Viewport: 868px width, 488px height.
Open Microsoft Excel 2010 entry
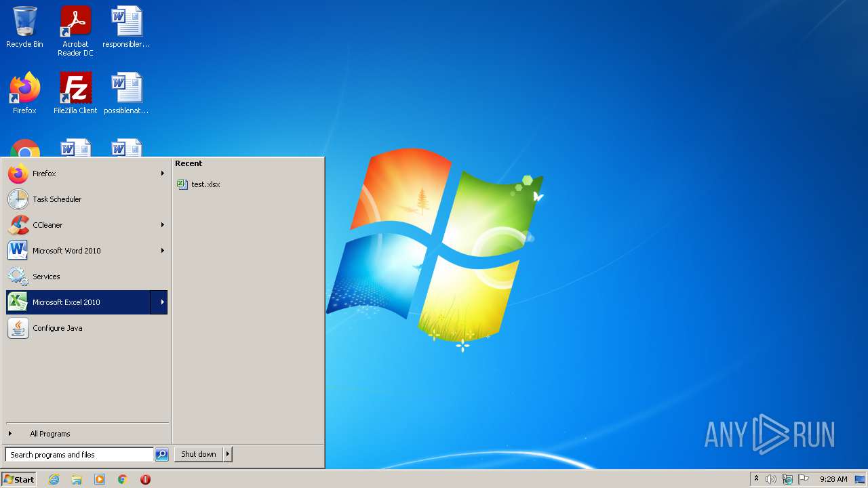point(79,302)
